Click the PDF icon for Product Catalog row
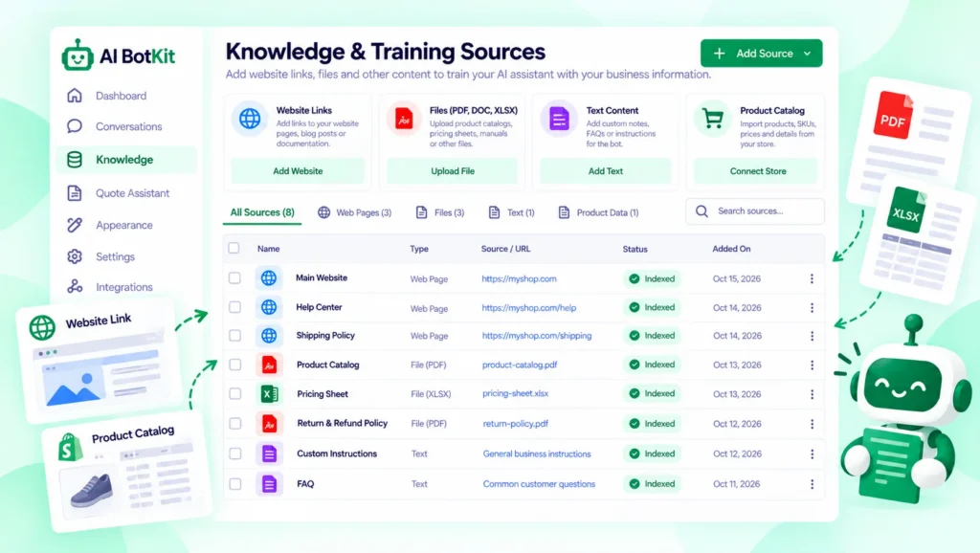The image size is (980, 553). (269, 365)
